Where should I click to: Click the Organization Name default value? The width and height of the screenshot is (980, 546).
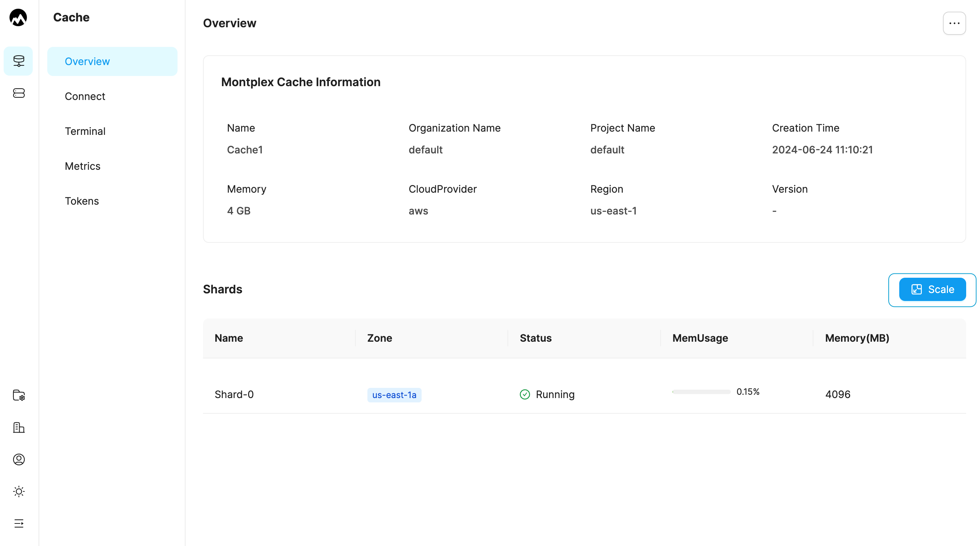coord(425,149)
